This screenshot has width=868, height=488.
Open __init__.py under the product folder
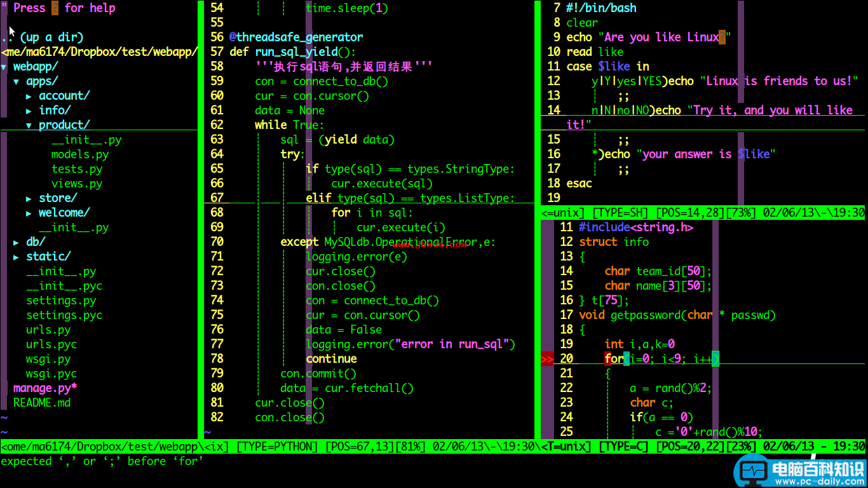point(86,140)
